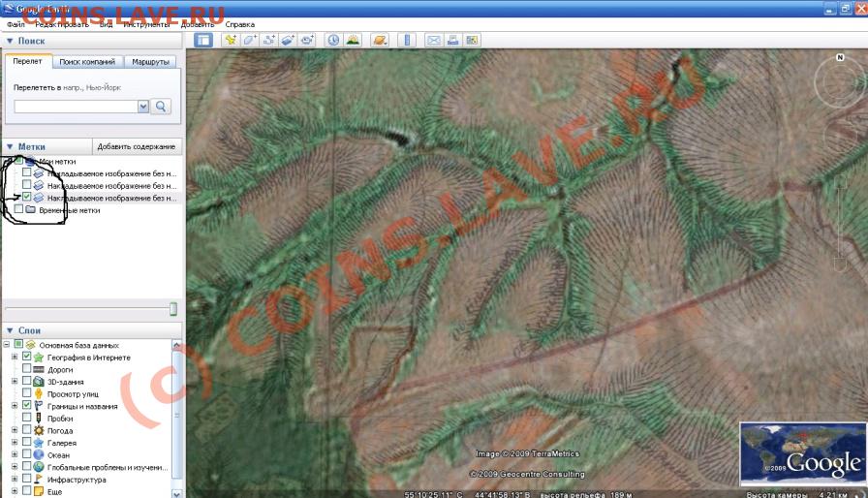Click the layers list scroll up arrow
Screen dimensions: 868x498
(176, 345)
